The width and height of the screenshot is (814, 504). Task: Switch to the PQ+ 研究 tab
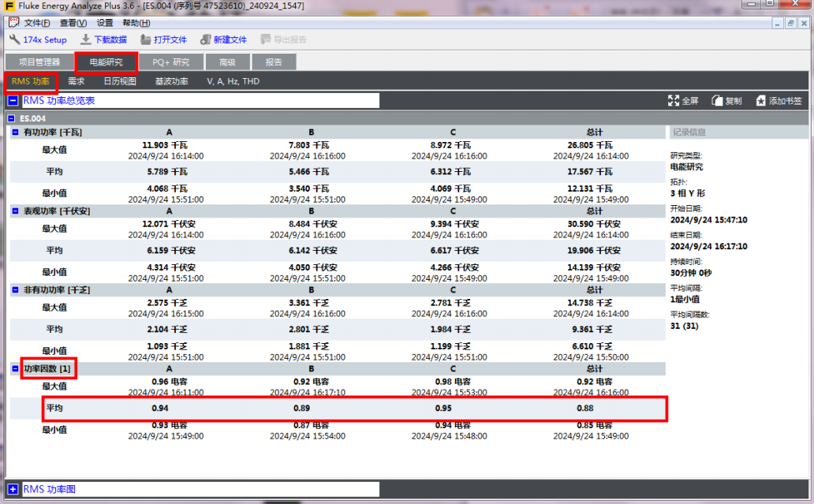[x=170, y=62]
